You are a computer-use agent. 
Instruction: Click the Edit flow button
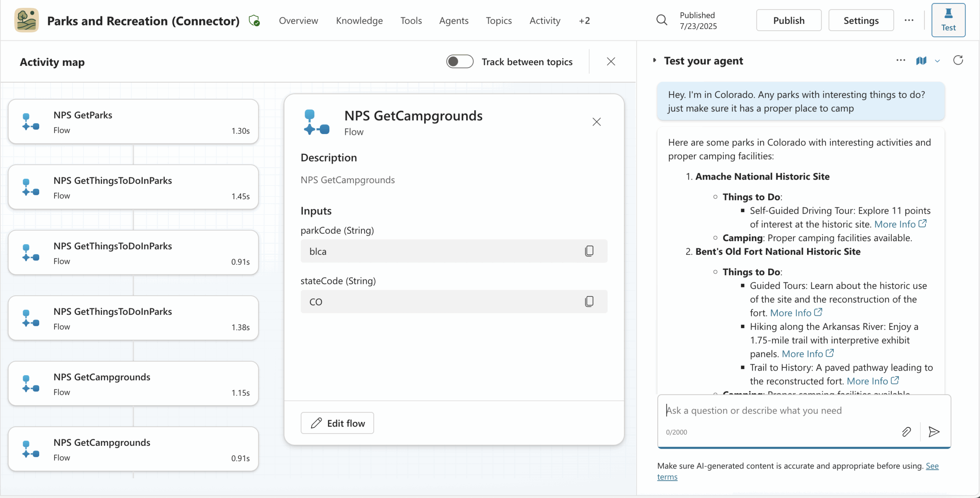tap(337, 423)
